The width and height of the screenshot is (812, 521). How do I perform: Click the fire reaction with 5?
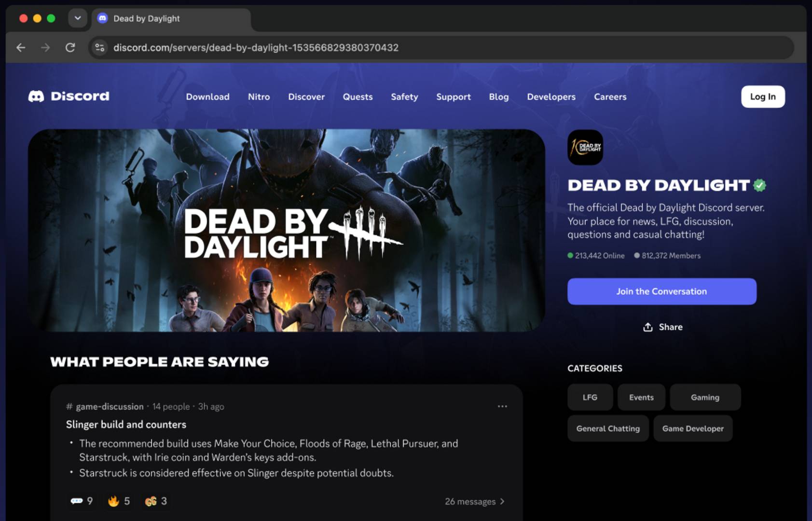click(119, 501)
